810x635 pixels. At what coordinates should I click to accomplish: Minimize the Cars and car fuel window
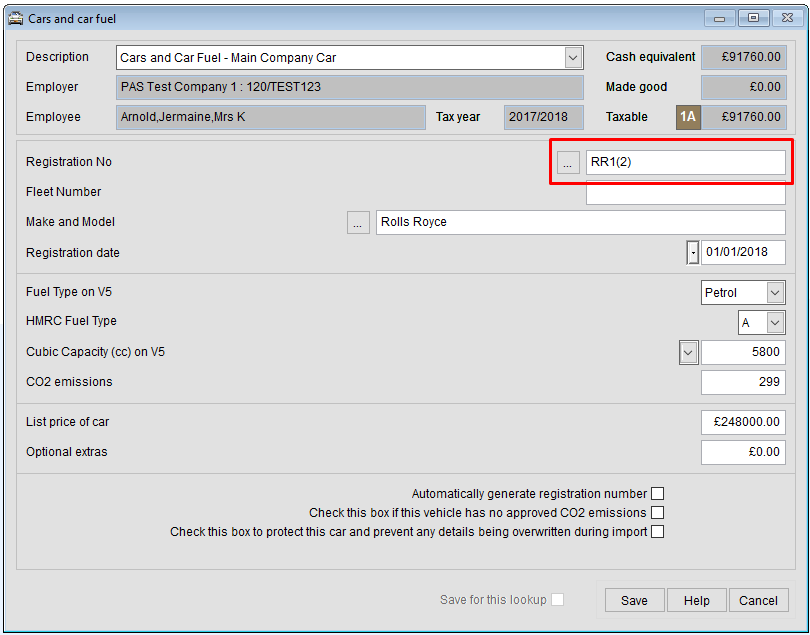[x=719, y=18]
